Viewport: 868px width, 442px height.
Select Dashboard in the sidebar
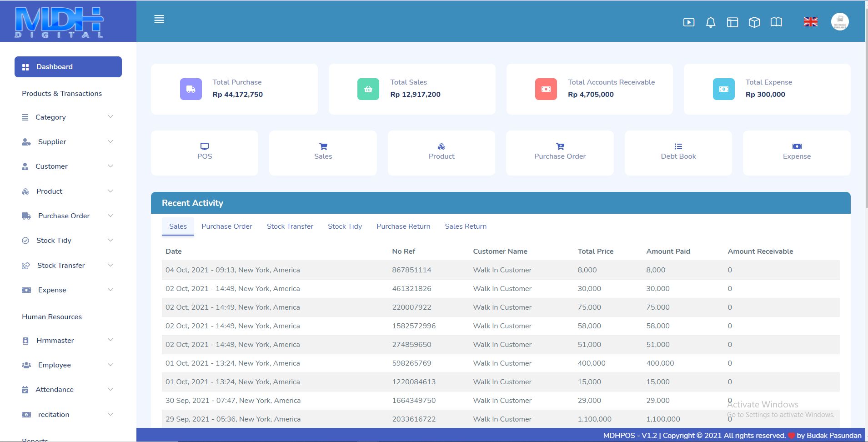tap(68, 67)
